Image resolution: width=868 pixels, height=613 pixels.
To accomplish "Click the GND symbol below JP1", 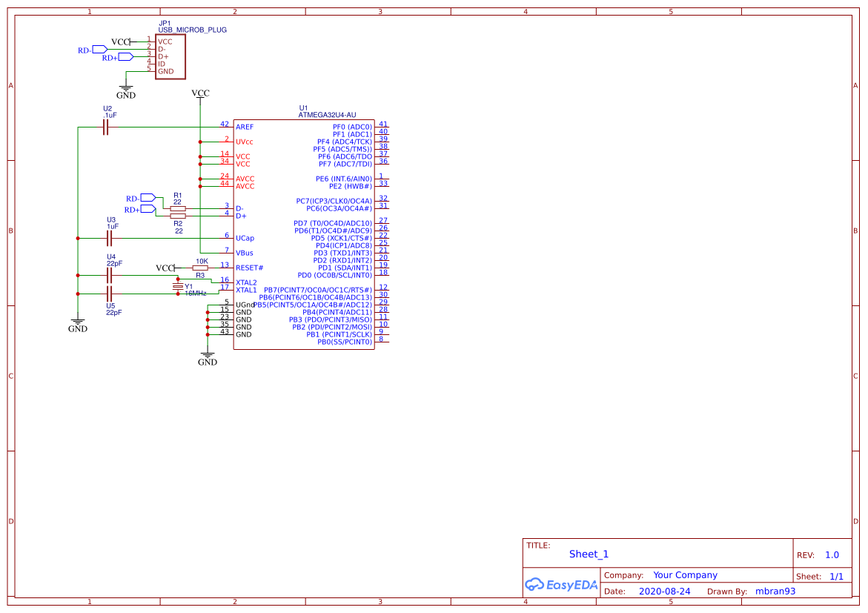I will point(126,89).
